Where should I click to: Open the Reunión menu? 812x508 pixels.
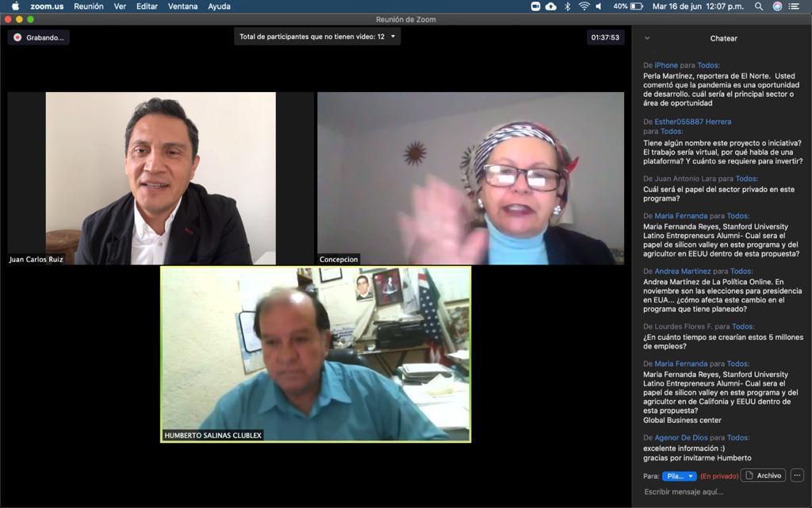pos(88,6)
